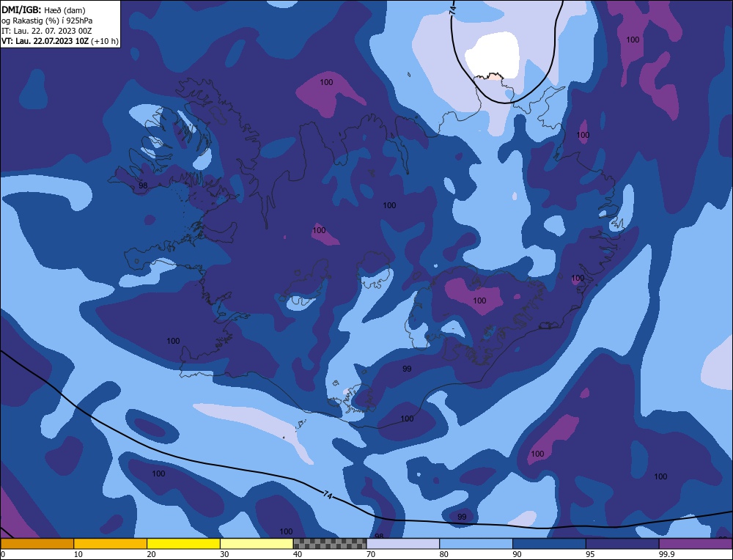The width and height of the screenshot is (733, 560).
Task: Click the legend tick label '95'
Action: pyautogui.click(x=590, y=554)
